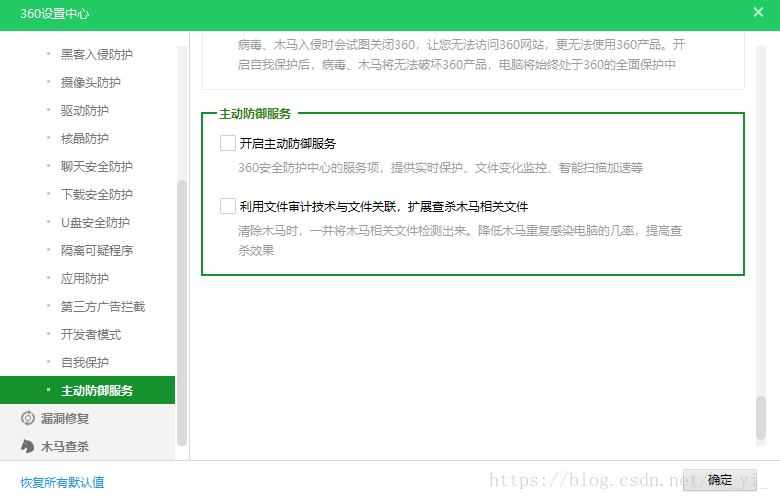The height and width of the screenshot is (500, 780).
Task: Confirm with the 确定 button
Action: (720, 480)
